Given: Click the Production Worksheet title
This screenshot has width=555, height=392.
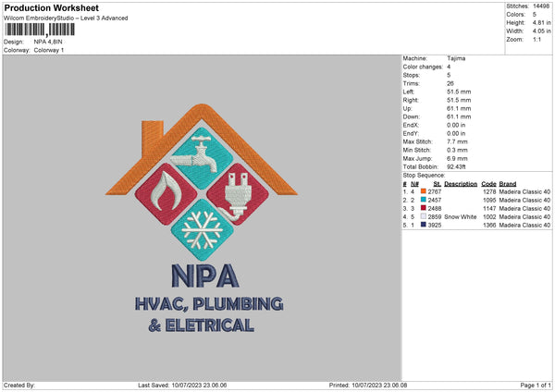Looking at the screenshot, I should 51,7.
